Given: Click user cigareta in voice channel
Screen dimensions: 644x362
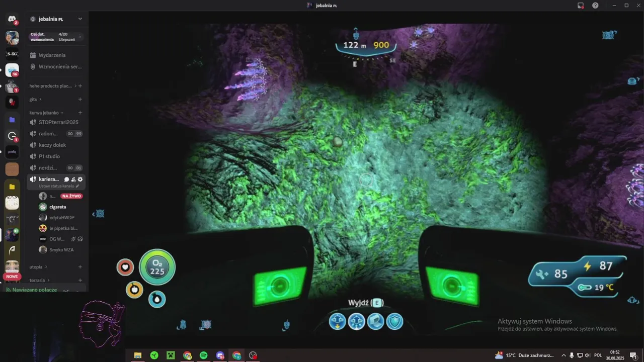Looking at the screenshot, I should point(57,207).
